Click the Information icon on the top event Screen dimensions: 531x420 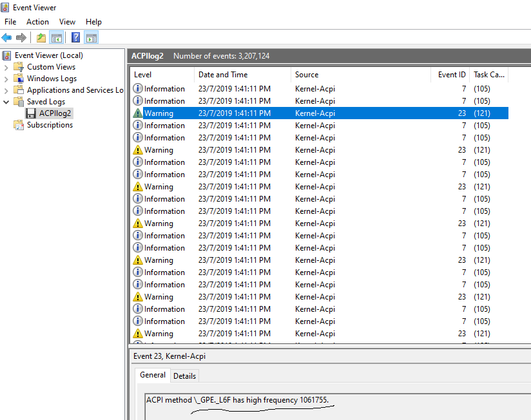click(x=138, y=88)
